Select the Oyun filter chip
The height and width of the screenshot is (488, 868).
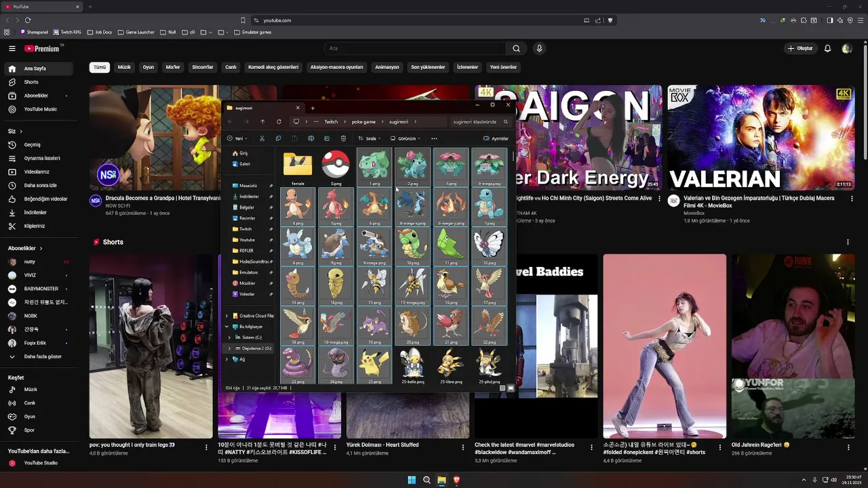[x=148, y=67]
